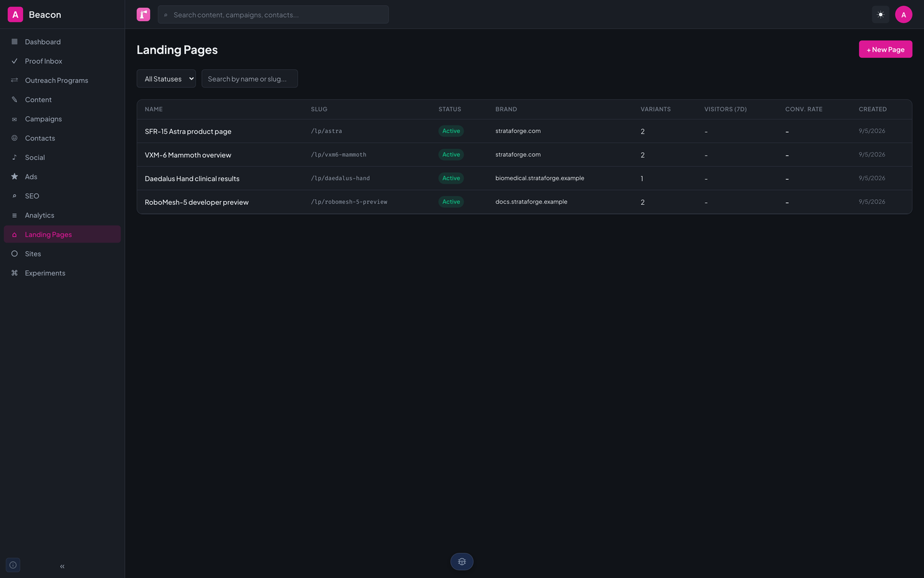Open the All Statuses dropdown
924x578 pixels.
point(166,78)
